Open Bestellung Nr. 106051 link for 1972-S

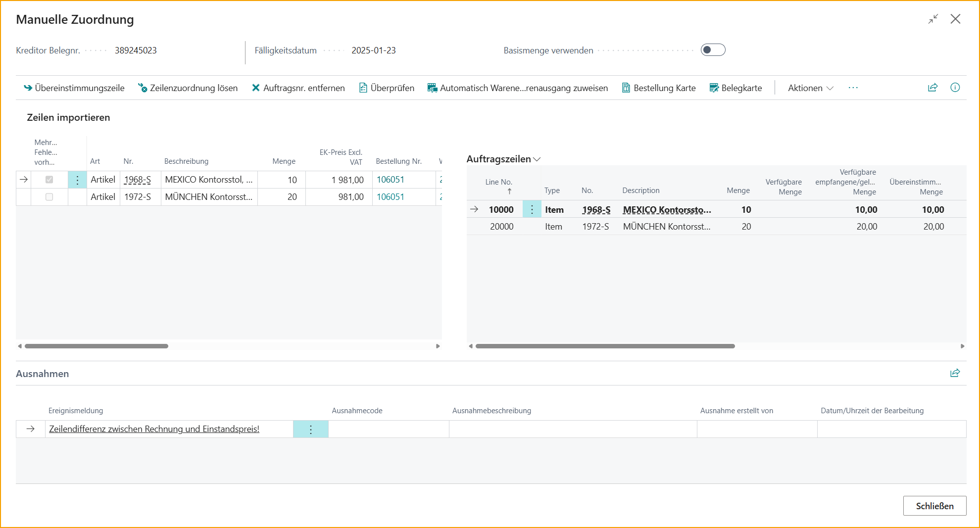tap(390, 197)
